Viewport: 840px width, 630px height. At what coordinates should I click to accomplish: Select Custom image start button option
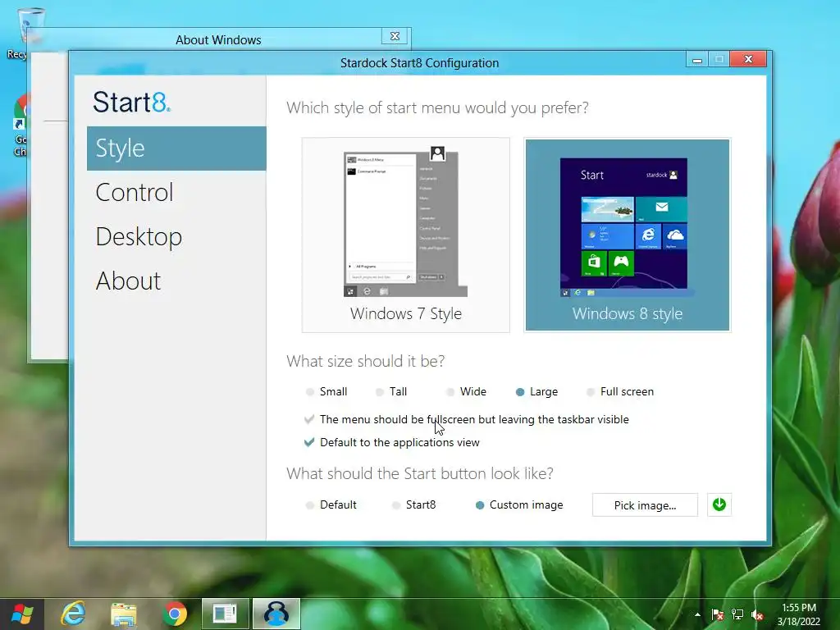[x=519, y=504]
